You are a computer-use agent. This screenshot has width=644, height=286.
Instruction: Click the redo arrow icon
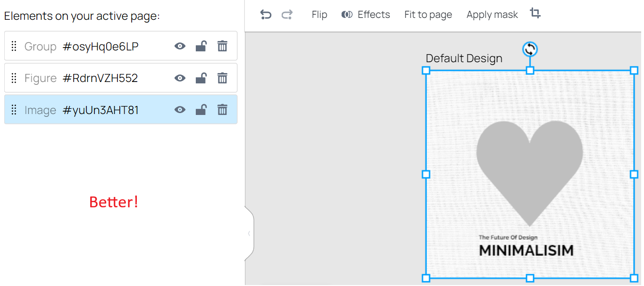[287, 15]
